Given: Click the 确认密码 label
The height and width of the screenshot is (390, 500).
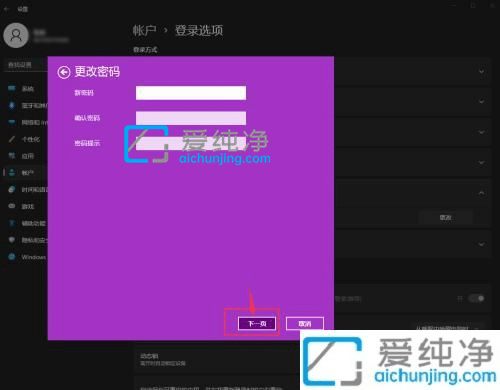Looking at the screenshot, I should pyautogui.click(x=87, y=118).
